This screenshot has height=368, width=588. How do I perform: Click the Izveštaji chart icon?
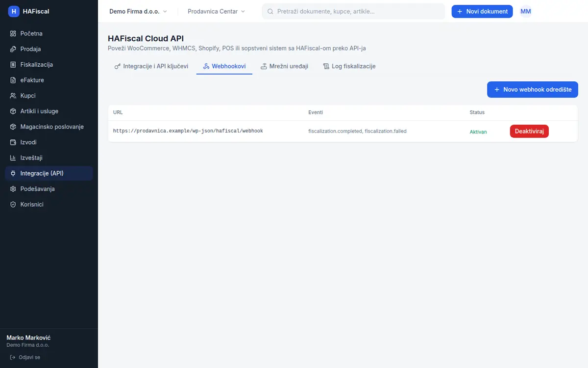[x=13, y=158]
